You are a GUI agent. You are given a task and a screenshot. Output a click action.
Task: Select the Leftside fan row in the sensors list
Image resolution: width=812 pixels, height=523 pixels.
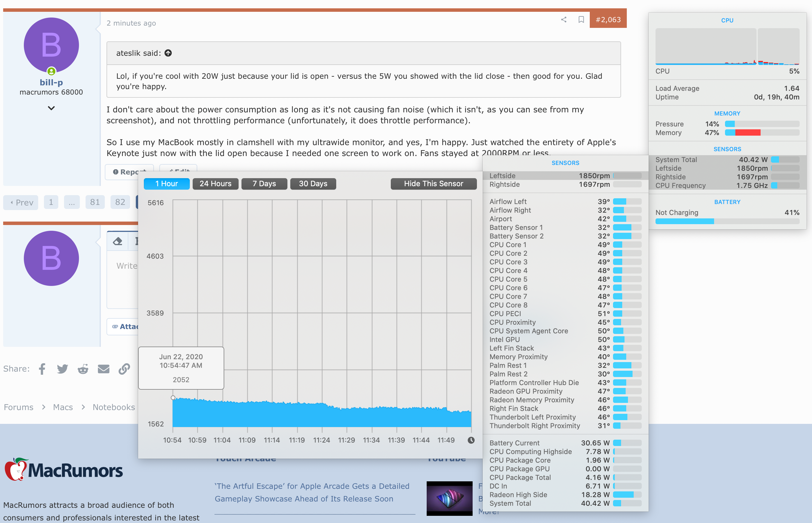point(565,176)
